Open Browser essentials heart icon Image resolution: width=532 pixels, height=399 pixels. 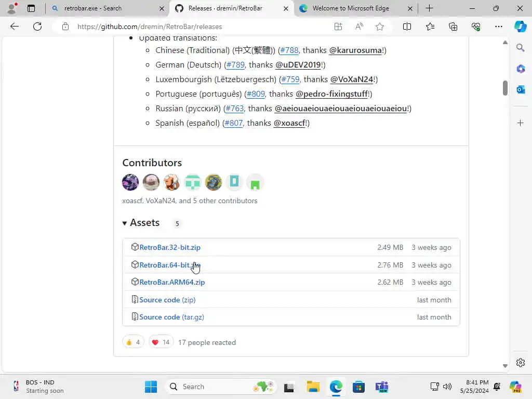[476, 26]
